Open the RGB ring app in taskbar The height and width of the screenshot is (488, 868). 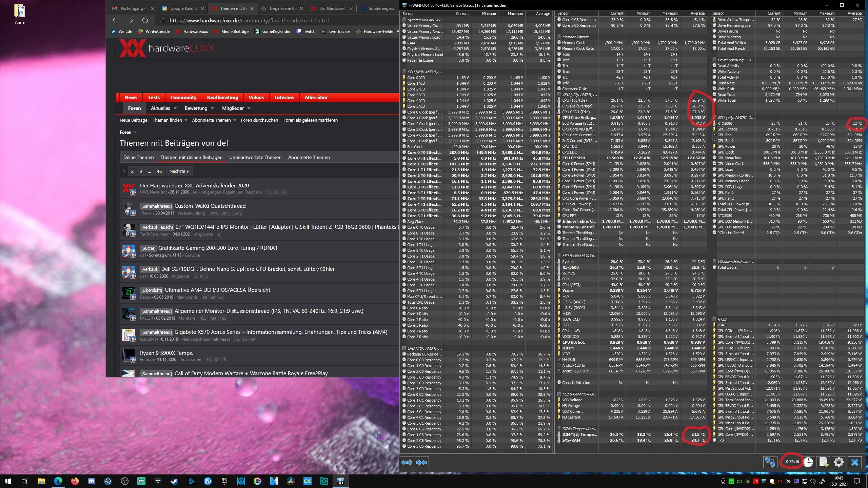click(258, 481)
